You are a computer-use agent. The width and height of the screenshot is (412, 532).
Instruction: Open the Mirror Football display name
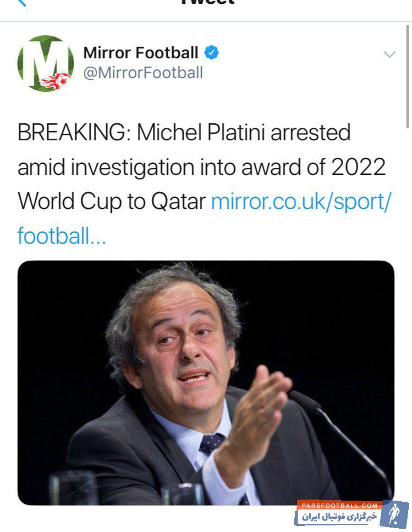141,53
